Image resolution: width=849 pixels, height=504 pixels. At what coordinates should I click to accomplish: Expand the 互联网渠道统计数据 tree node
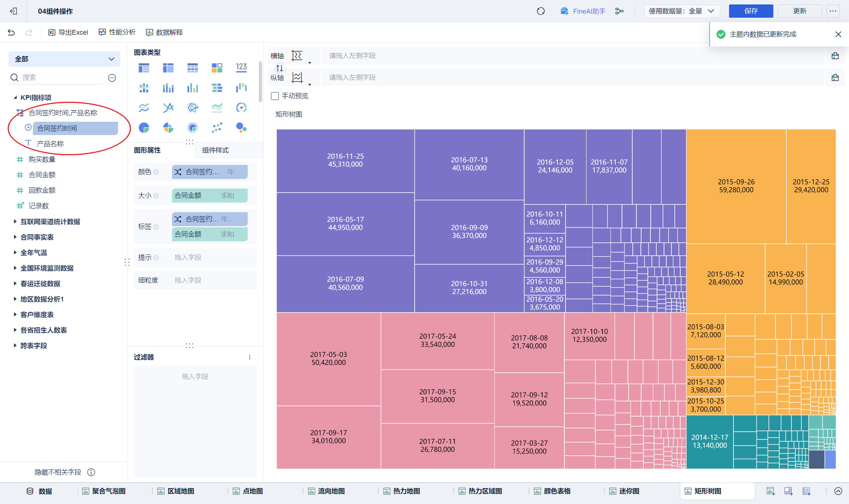15,221
